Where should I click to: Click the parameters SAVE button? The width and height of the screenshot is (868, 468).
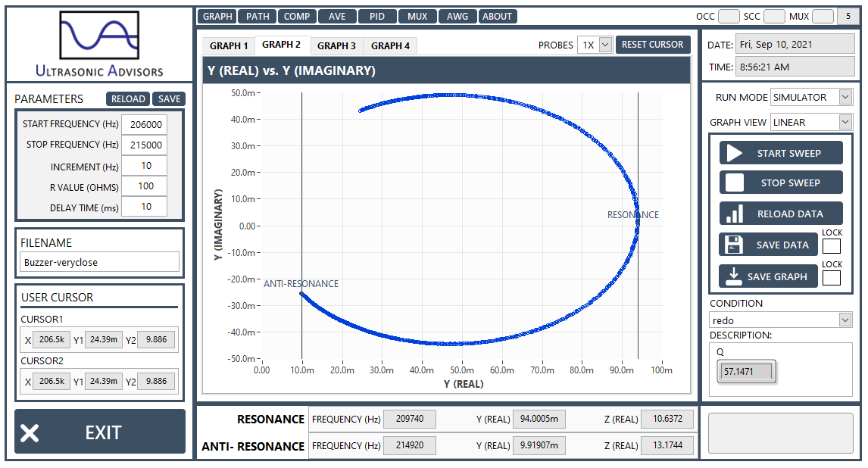tap(169, 99)
